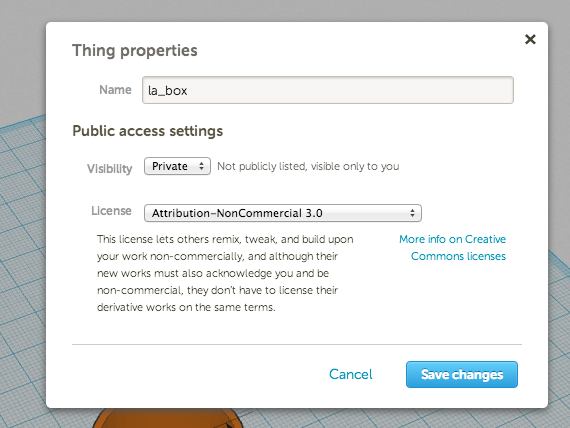
Task: Click the License label
Action: point(111,211)
